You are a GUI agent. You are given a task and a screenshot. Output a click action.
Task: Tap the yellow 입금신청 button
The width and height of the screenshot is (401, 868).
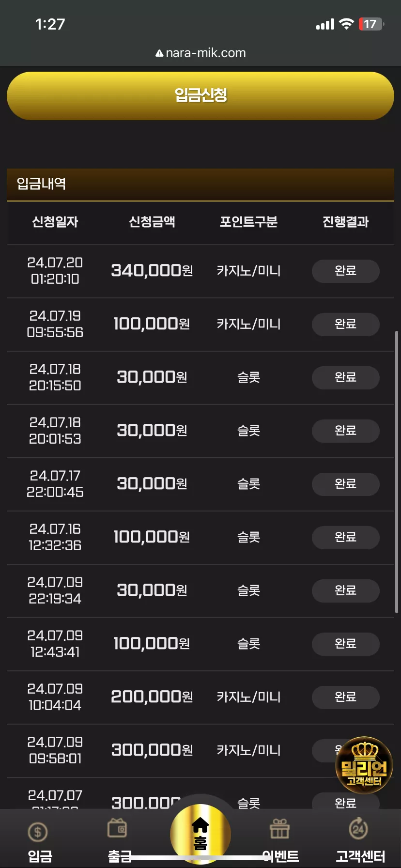pyautogui.click(x=200, y=96)
